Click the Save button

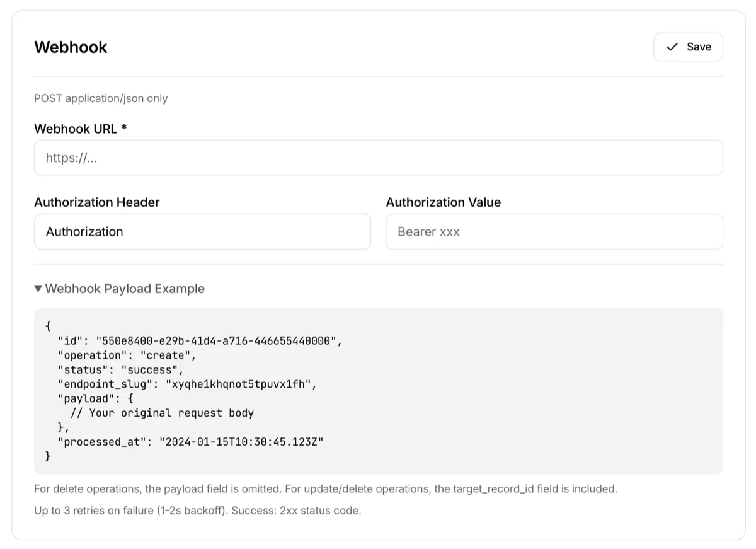[x=688, y=47]
